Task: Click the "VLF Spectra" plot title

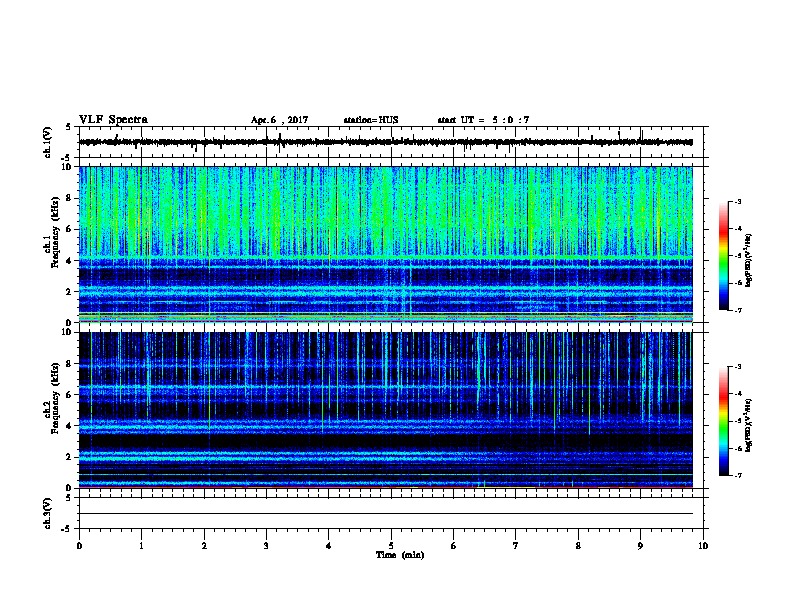Action: [113, 120]
